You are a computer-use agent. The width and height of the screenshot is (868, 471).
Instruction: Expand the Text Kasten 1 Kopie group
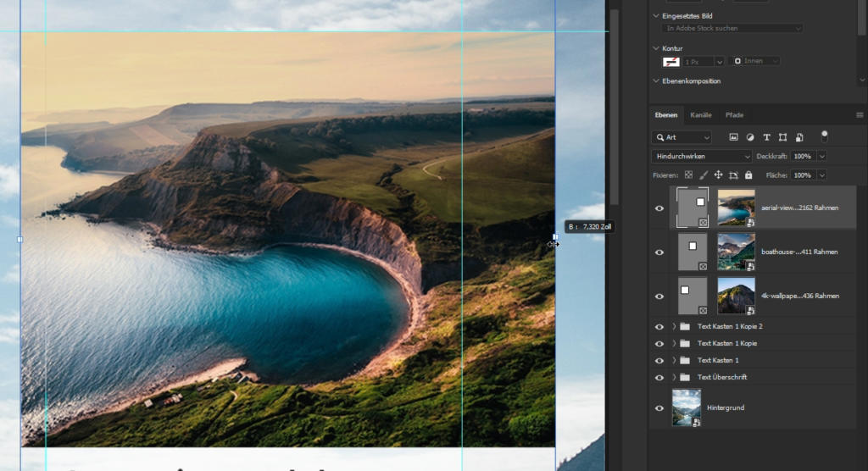(x=674, y=344)
